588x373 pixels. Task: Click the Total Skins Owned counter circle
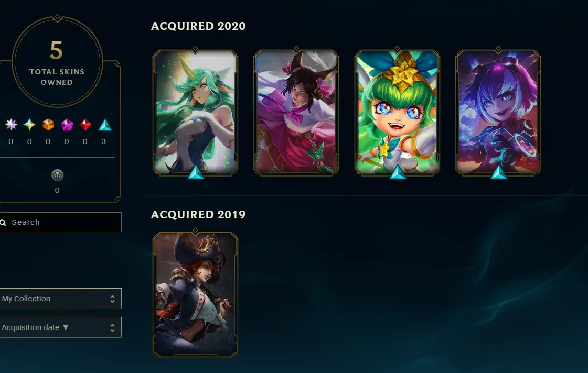[x=57, y=62]
